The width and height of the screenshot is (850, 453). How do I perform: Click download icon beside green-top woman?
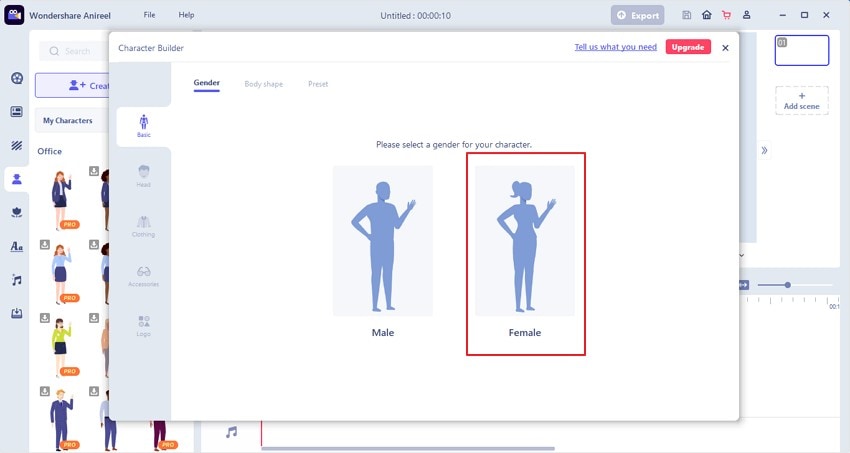44,318
